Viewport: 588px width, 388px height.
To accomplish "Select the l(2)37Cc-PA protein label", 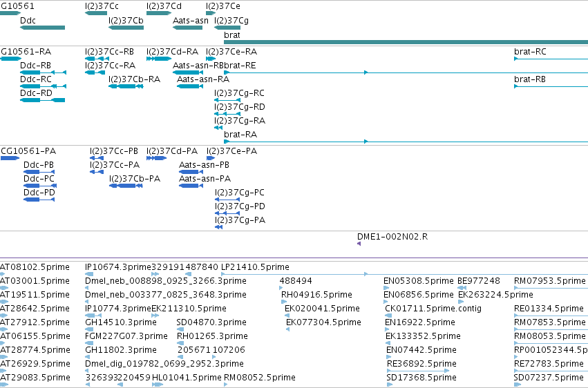I will (x=115, y=165).
